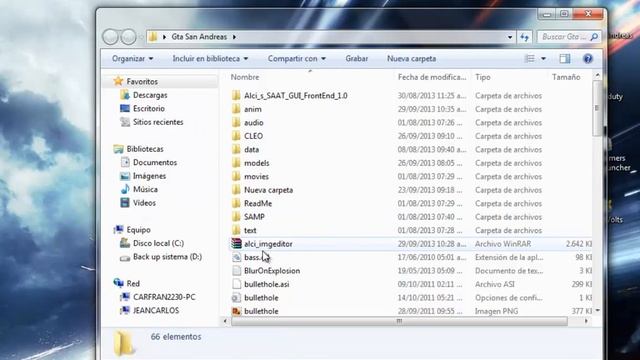
Task: Click the Red network icon
Action: click(118, 283)
